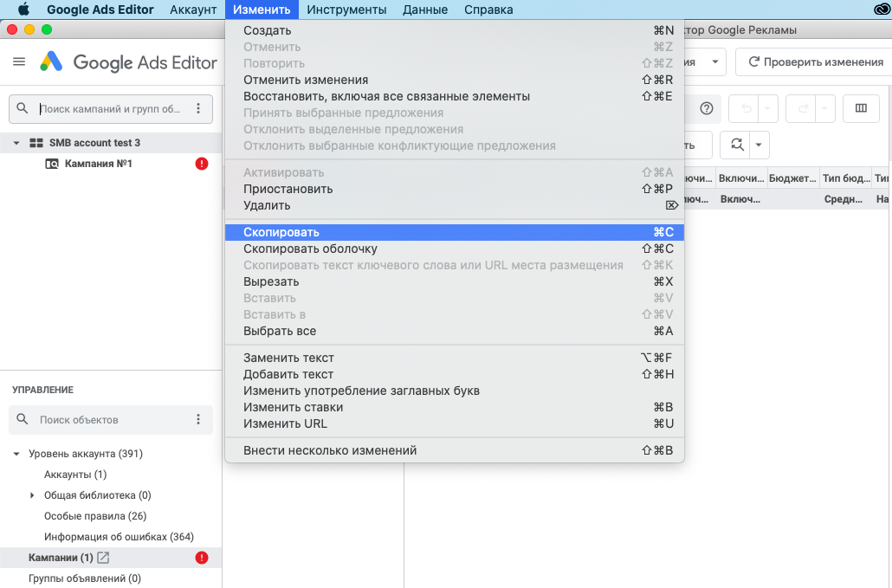Choose Внести несколько изменений
Image resolution: width=892 pixels, height=588 pixels.
[x=455, y=450]
